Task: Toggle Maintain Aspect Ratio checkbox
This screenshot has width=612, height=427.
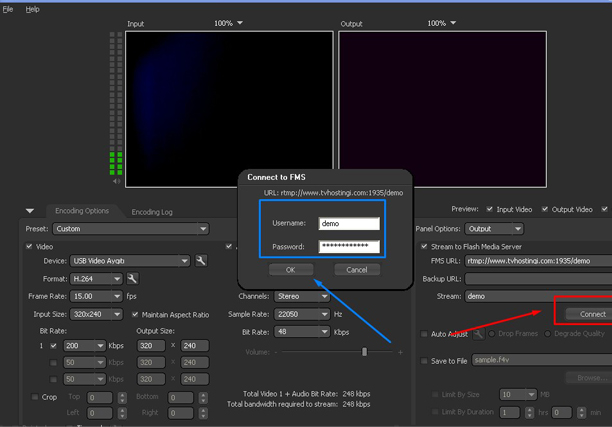Action: point(135,314)
